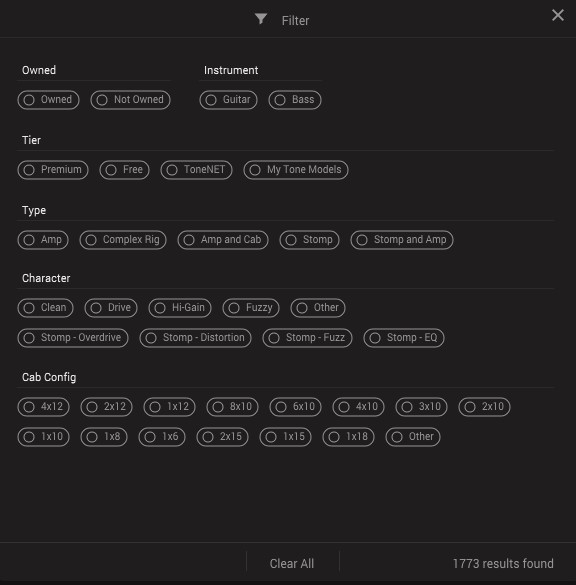Select Other in the Character section
This screenshot has height=585, width=576.
tap(318, 308)
